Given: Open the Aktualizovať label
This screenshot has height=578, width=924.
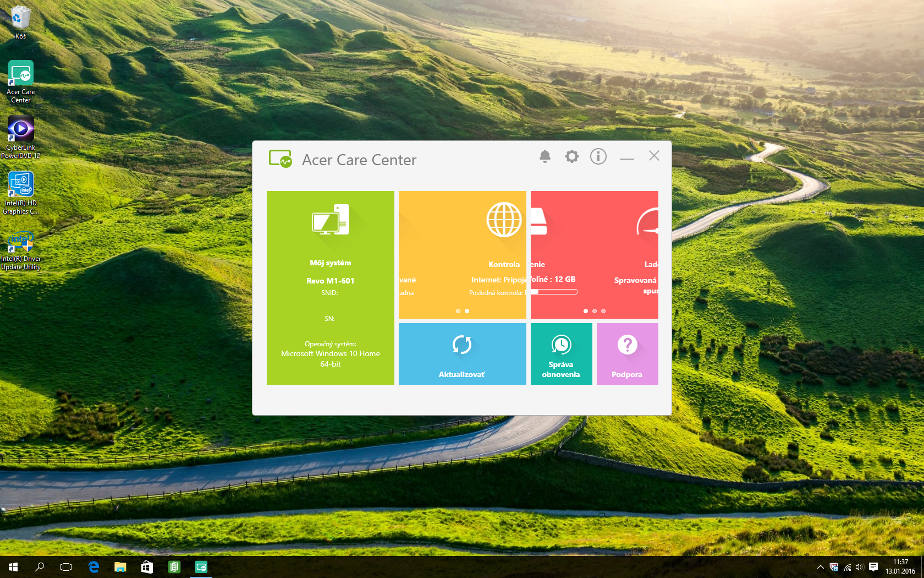Looking at the screenshot, I should pos(462,374).
